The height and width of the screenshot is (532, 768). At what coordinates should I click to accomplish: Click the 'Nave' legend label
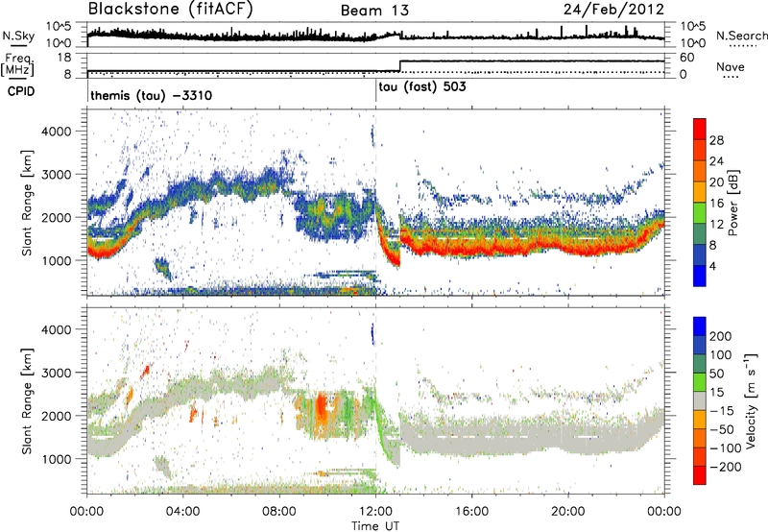point(731,66)
